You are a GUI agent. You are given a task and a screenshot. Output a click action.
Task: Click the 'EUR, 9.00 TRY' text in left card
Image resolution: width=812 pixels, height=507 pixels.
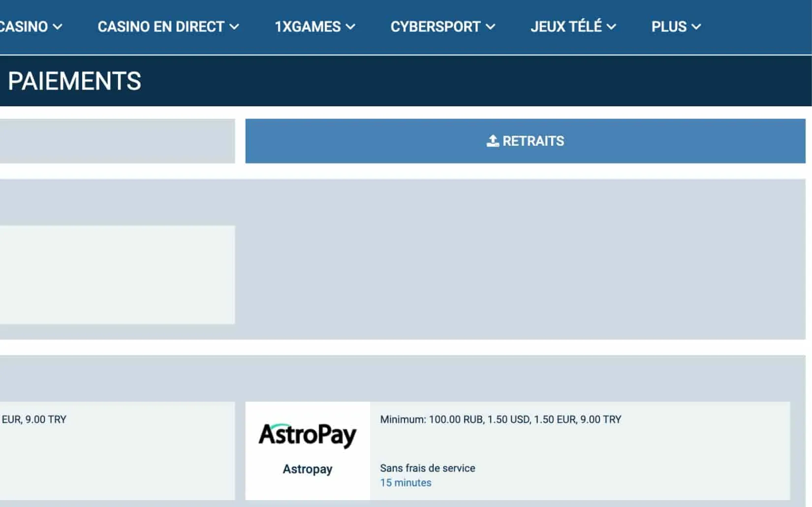(x=34, y=419)
